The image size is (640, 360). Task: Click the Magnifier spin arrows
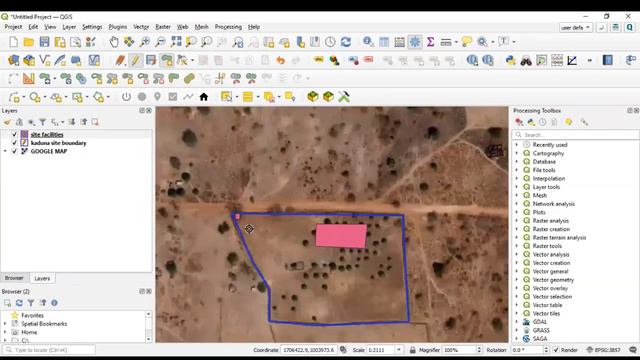click(479, 350)
